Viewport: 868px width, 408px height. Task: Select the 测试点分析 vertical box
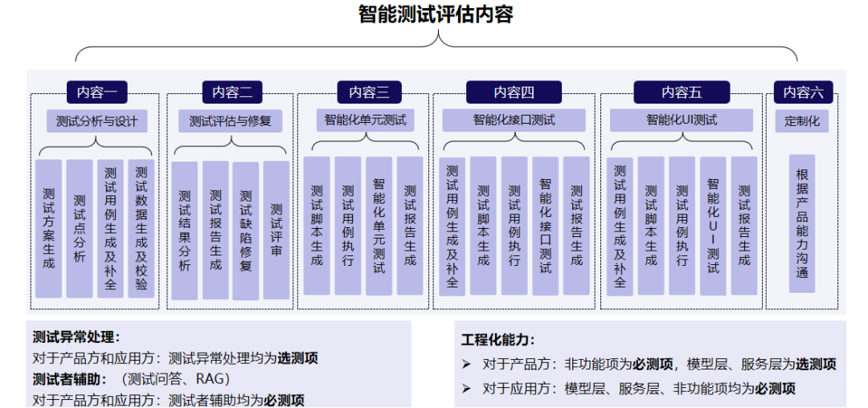click(x=80, y=229)
